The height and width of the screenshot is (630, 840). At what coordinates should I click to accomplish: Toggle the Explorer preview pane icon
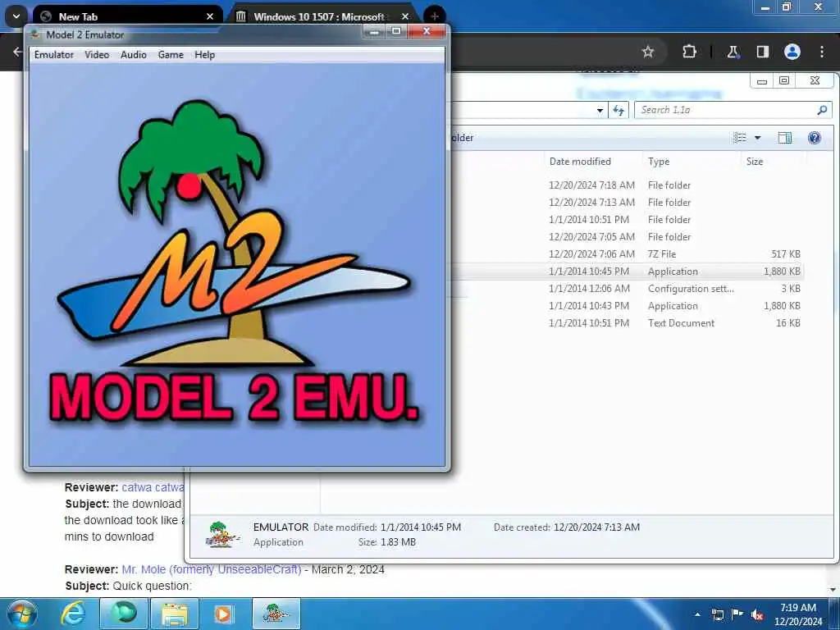785,138
